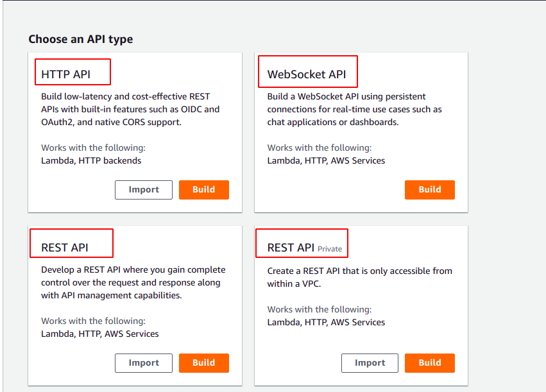Click Build in the REST API Private card
546x392 pixels.
pyautogui.click(x=429, y=362)
